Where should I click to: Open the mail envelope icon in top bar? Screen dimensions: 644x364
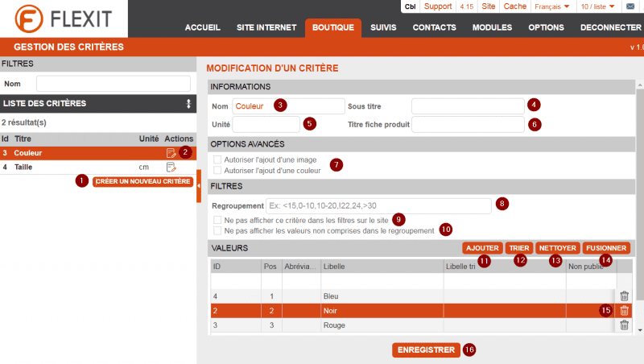pos(630,6)
